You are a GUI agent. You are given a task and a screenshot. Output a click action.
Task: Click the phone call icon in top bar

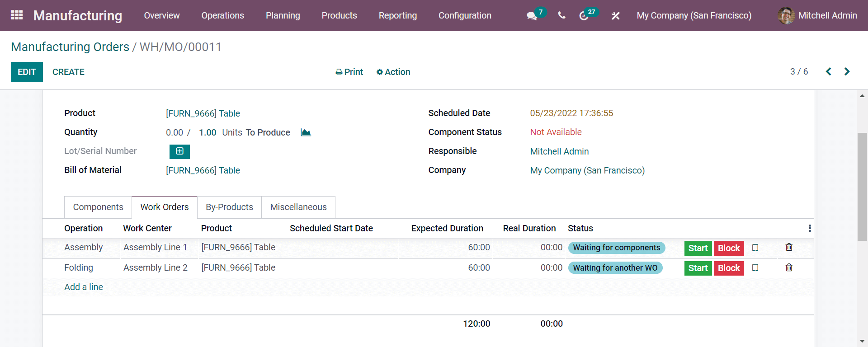(x=561, y=15)
